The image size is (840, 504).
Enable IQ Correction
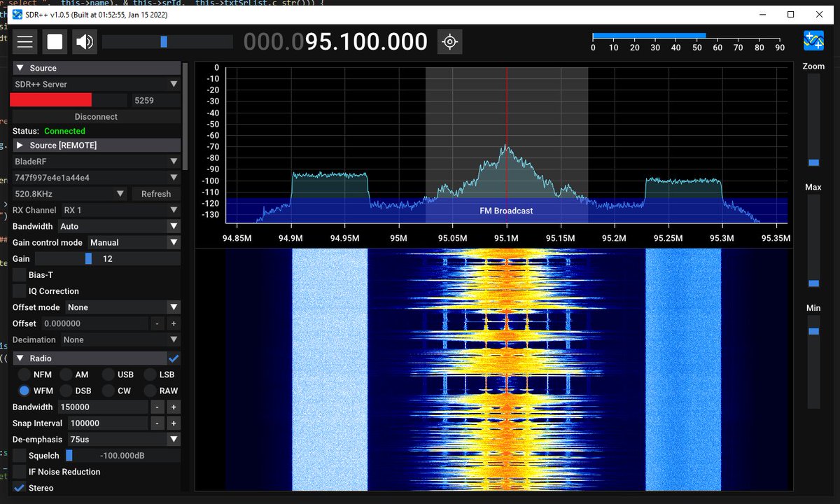tap(18, 290)
